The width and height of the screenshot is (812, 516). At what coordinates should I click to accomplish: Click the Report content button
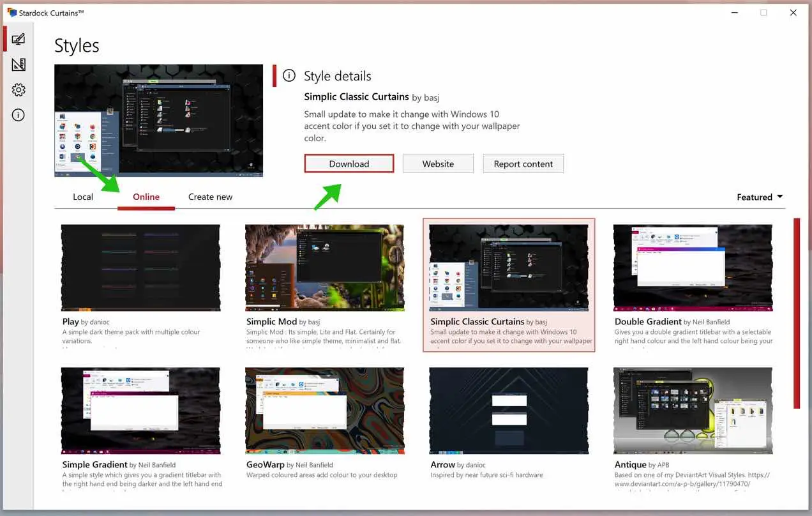click(x=523, y=163)
